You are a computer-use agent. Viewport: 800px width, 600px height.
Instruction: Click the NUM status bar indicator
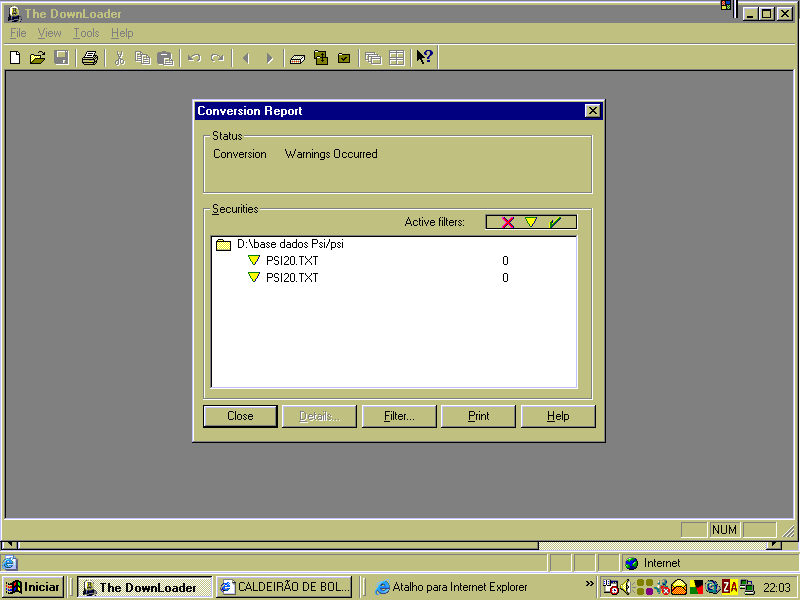pos(724,530)
